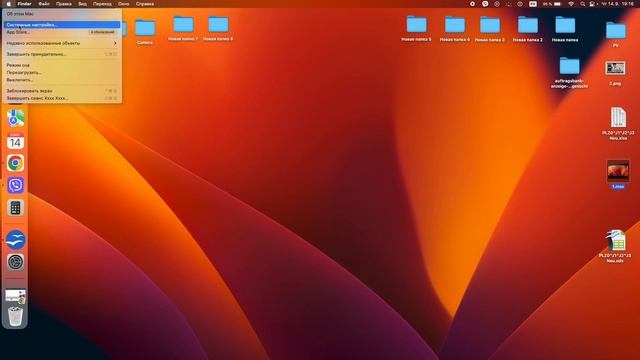Screen dimensions: 640x360
Task: Choose "Завершить сеанс Хххх Хххх…" entry
Action: pyautogui.click(x=61, y=98)
